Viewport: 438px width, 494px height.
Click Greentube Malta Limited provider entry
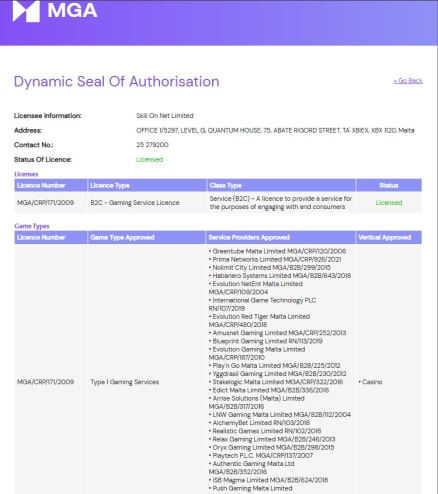point(277,251)
